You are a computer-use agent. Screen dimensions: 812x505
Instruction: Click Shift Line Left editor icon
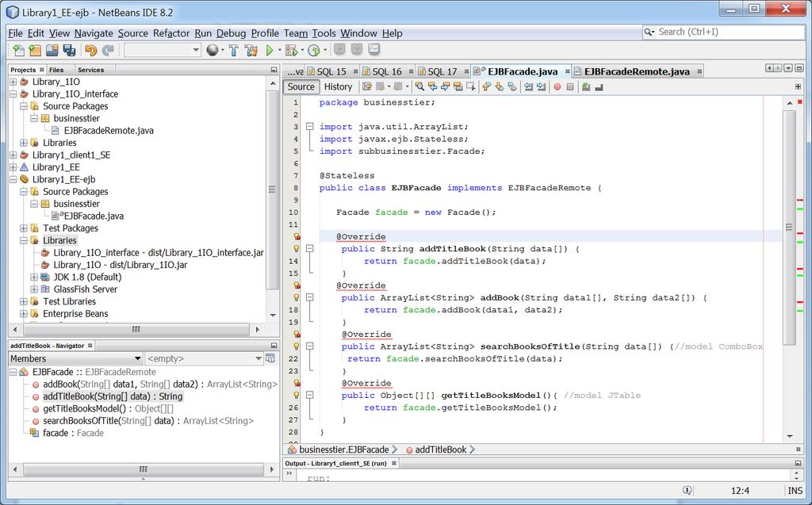528,86
